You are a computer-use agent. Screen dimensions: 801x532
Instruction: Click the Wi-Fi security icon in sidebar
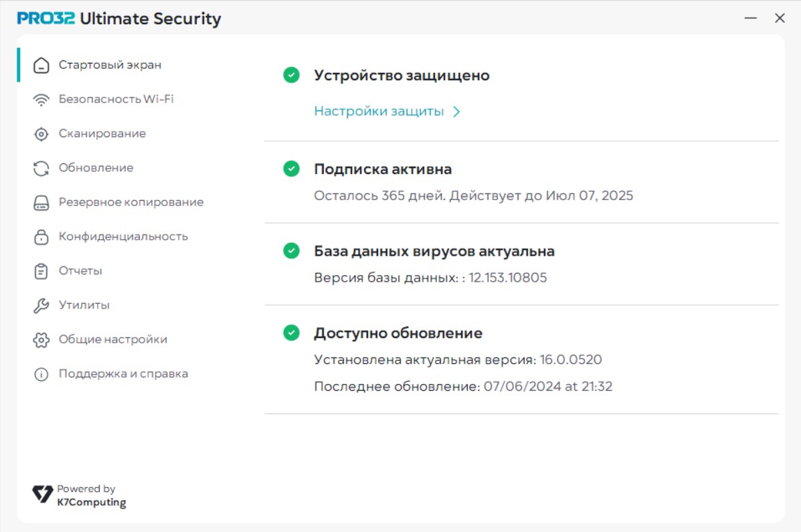tap(41, 100)
